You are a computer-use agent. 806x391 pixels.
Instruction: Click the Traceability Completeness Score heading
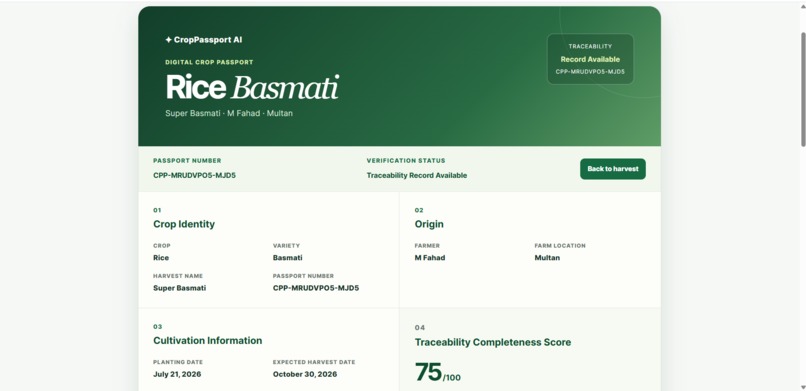point(493,342)
